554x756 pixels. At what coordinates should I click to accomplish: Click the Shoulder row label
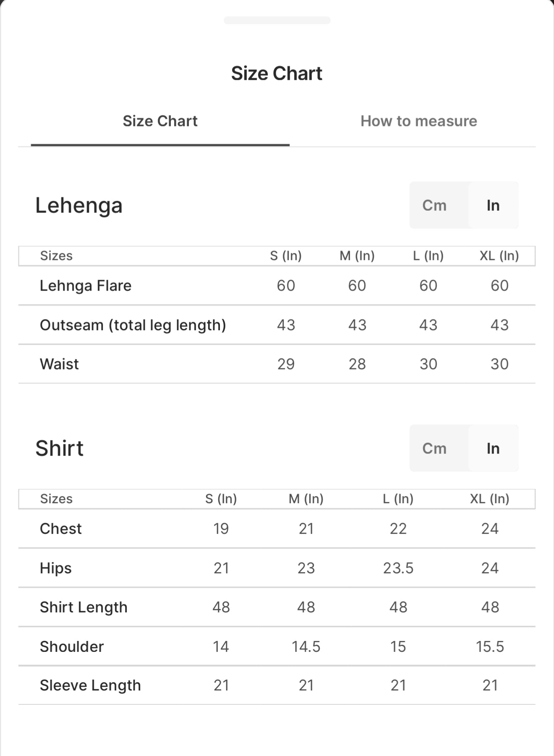72,646
